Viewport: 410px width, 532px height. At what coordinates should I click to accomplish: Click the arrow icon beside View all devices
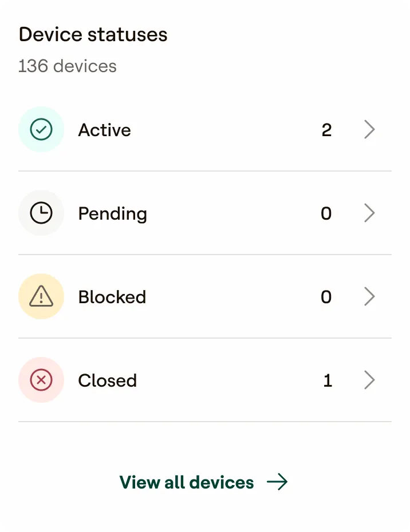point(277,482)
